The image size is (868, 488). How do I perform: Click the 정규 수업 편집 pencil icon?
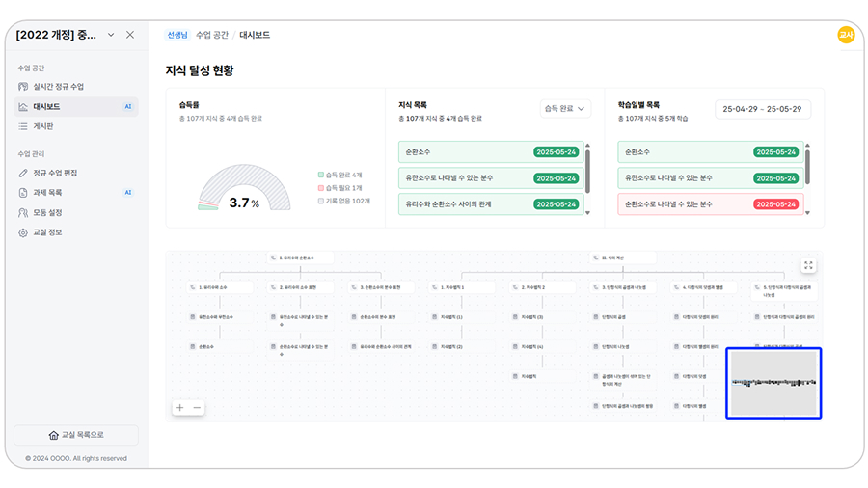click(x=23, y=173)
